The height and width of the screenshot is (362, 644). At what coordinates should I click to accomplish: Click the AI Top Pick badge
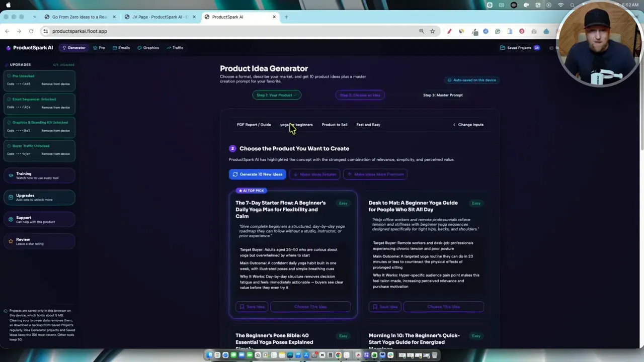(251, 191)
